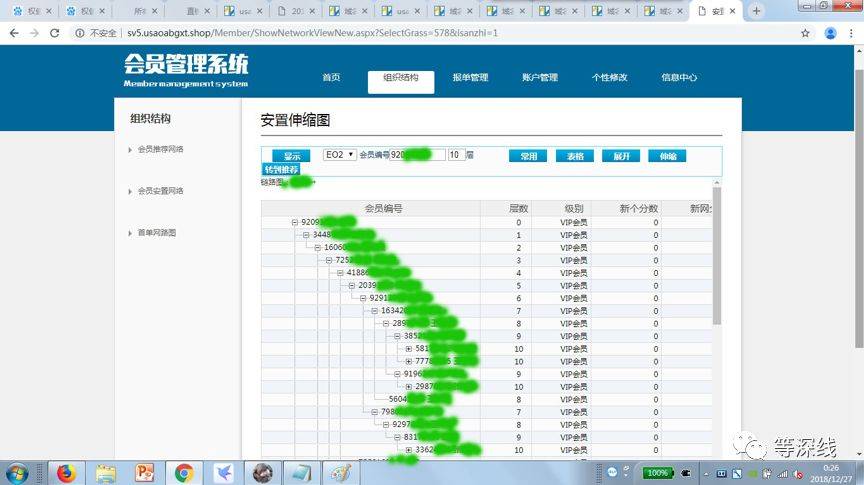Open the 账户管理 menu item
The width and height of the screenshot is (864, 485).
[x=540, y=77]
